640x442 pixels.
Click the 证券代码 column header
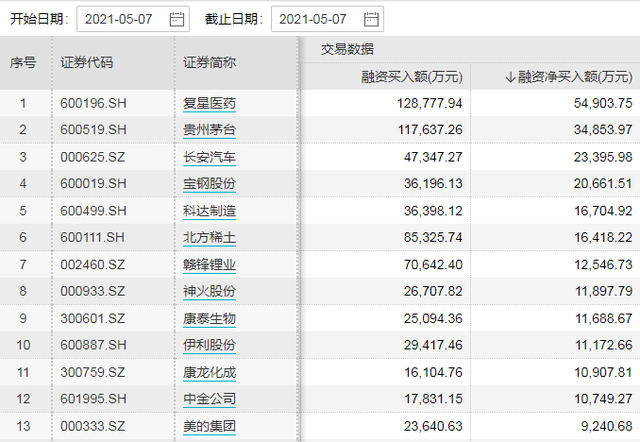click(x=87, y=62)
